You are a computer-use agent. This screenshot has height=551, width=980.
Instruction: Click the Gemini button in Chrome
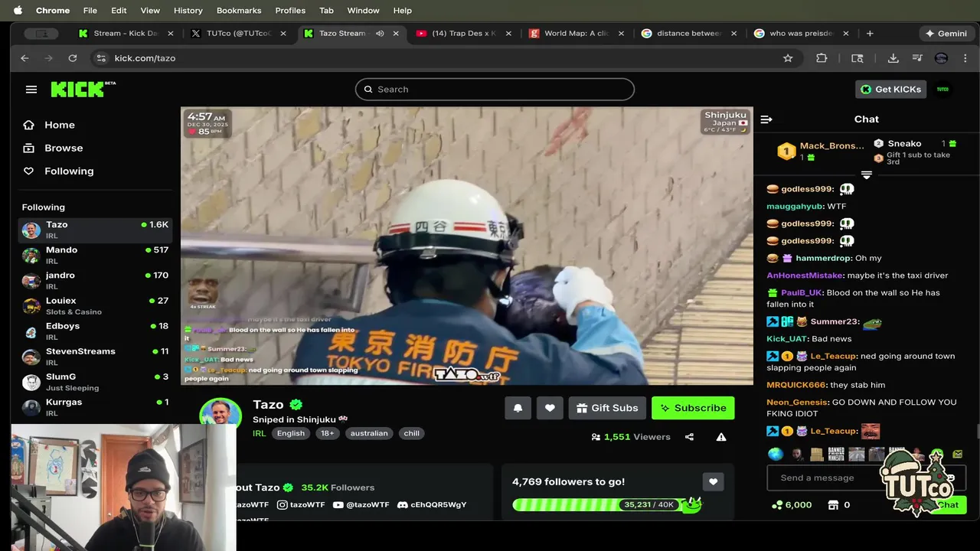pyautogui.click(x=946, y=33)
